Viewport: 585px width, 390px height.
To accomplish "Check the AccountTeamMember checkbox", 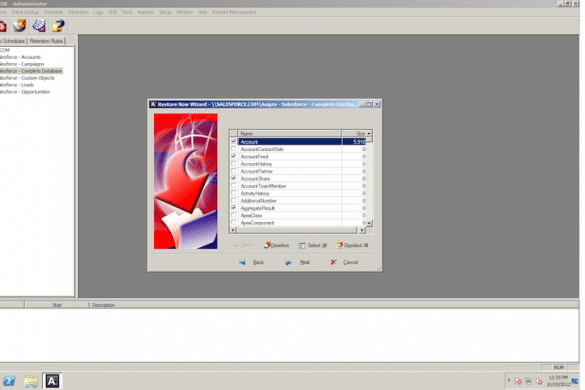I will pyautogui.click(x=234, y=185).
